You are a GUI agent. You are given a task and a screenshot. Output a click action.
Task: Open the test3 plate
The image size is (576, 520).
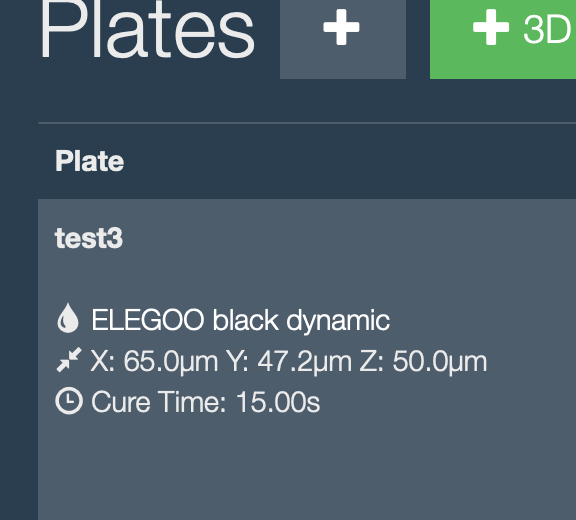point(89,238)
